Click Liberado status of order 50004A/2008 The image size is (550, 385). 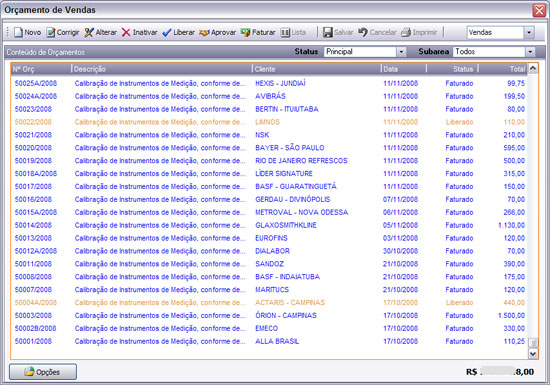pos(460,302)
